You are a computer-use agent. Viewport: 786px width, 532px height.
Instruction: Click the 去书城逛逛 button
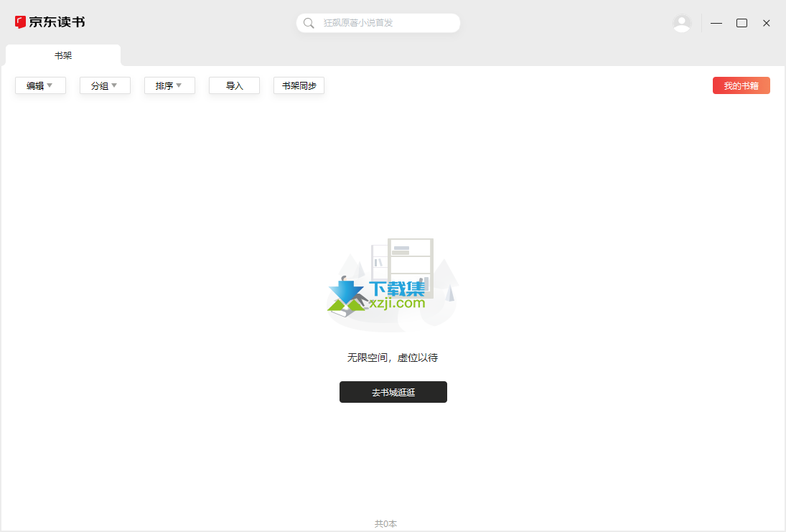click(393, 392)
